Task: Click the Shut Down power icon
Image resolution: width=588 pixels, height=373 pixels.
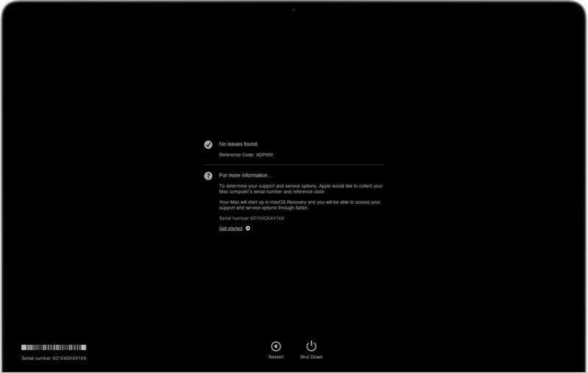Action: (x=311, y=346)
